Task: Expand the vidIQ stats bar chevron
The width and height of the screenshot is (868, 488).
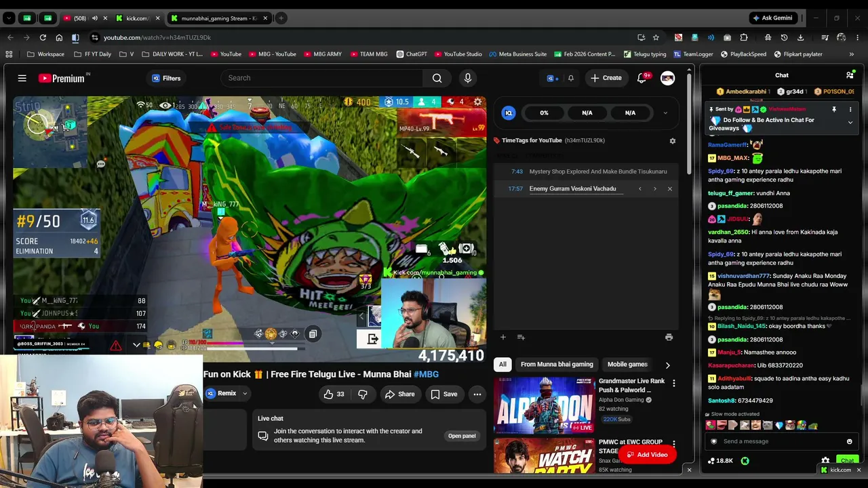Action: click(x=665, y=113)
